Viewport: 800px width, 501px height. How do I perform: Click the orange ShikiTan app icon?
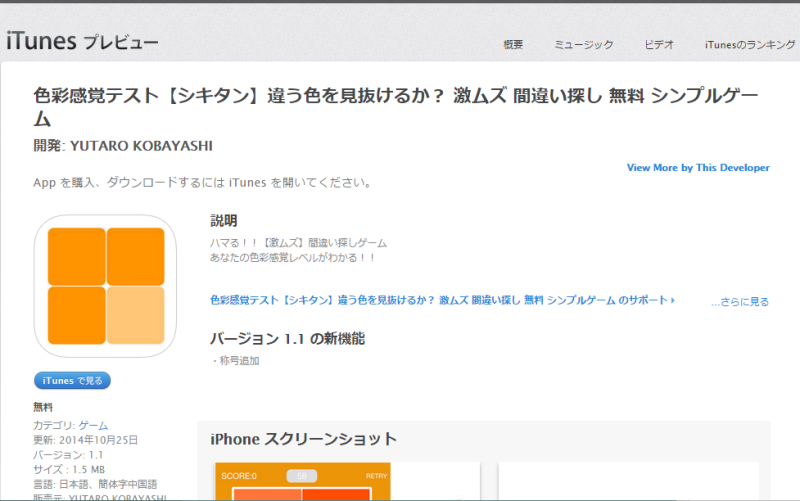105,286
